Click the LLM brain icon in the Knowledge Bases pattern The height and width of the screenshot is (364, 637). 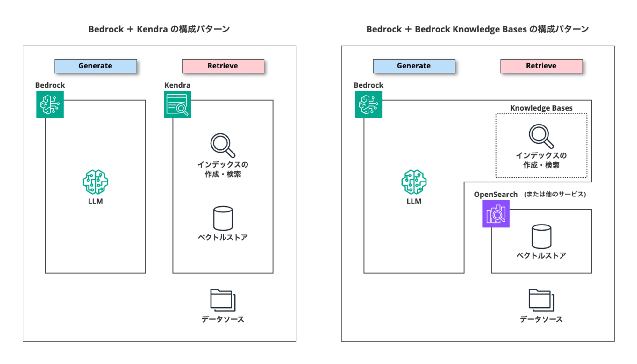414,182
